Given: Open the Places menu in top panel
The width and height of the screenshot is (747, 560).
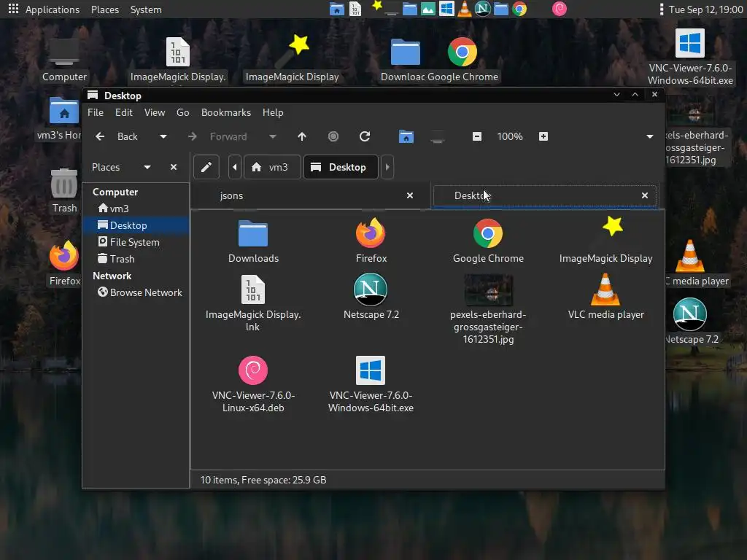Looking at the screenshot, I should [x=105, y=9].
